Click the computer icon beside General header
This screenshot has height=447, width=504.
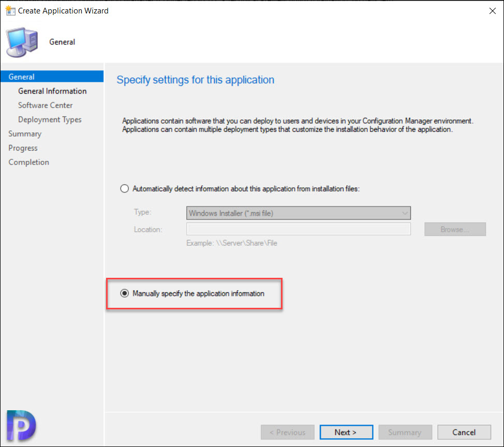pos(22,42)
